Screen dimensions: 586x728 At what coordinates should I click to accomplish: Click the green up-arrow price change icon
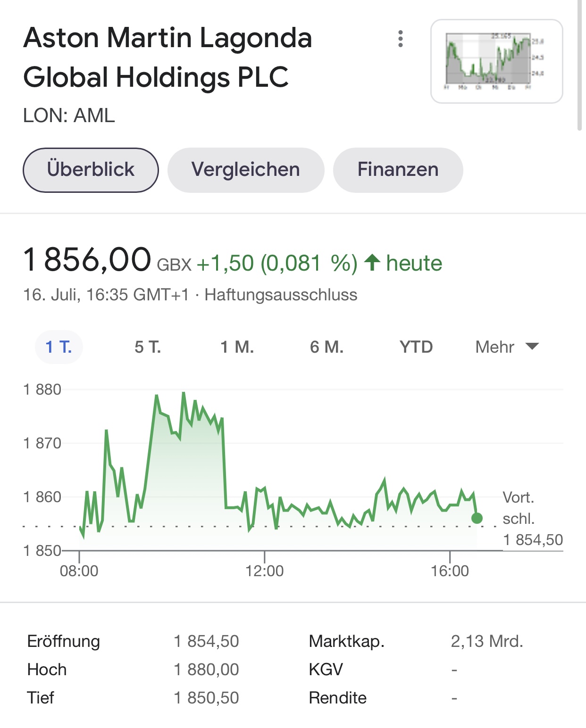point(372,263)
